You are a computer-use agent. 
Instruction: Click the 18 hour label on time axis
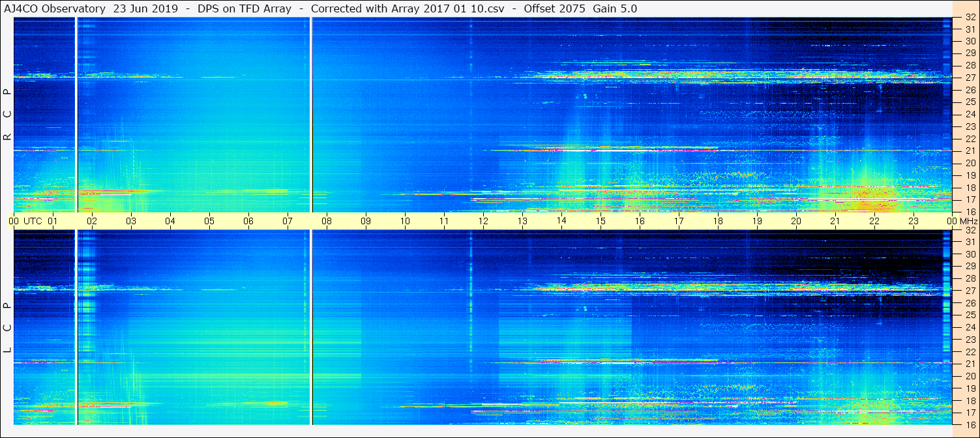[718, 221]
